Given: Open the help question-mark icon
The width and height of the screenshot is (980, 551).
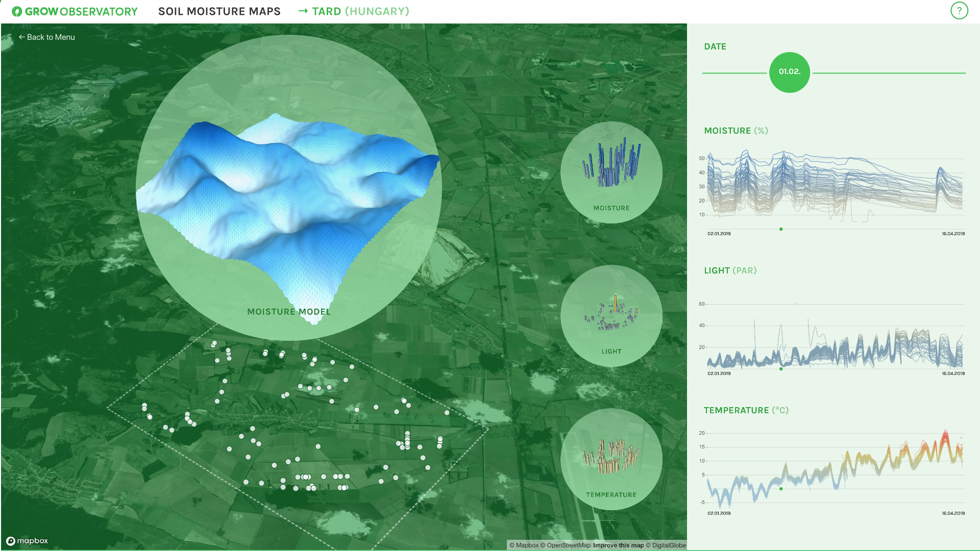Looking at the screenshot, I should coord(959,10).
